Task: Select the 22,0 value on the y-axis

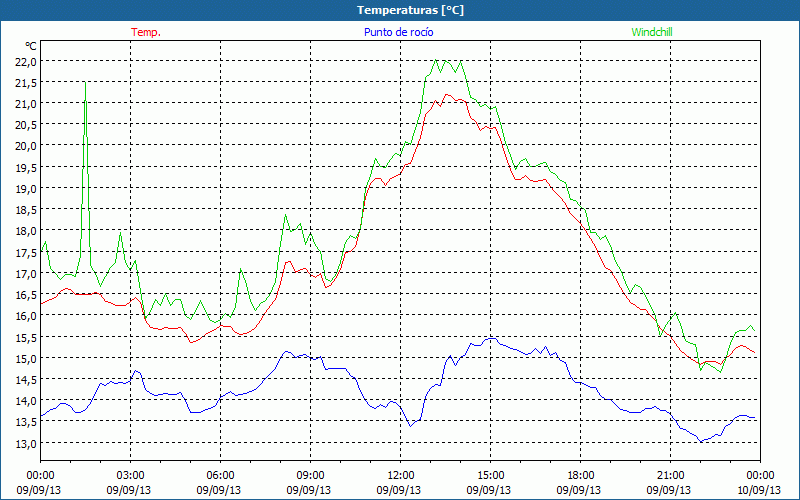Action: click(25, 61)
